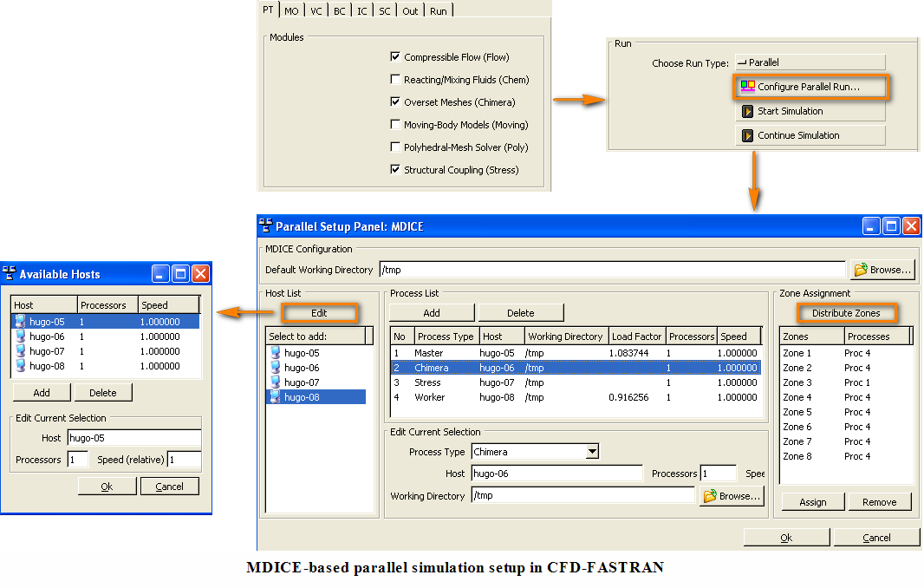Click the Processors field in Parallel Setup Panel
This screenshot has width=924, height=588.
click(x=719, y=473)
